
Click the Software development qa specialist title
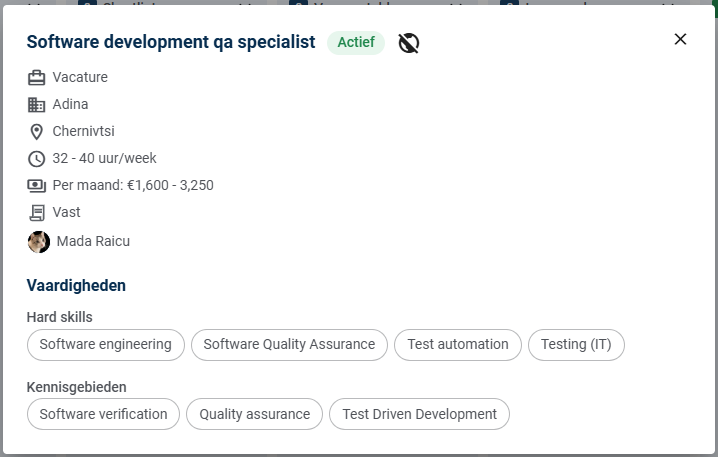pyautogui.click(x=171, y=42)
